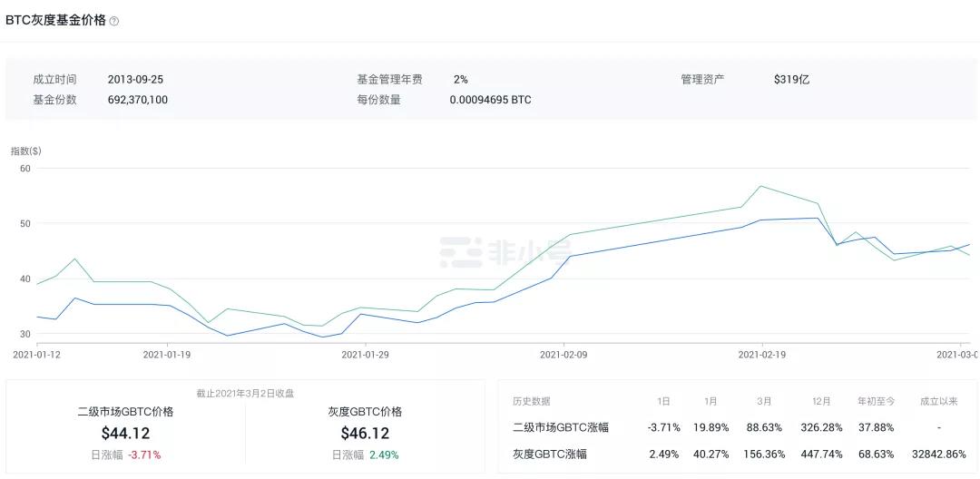
Task: Click the 管理资产 label
Action: 703,79
